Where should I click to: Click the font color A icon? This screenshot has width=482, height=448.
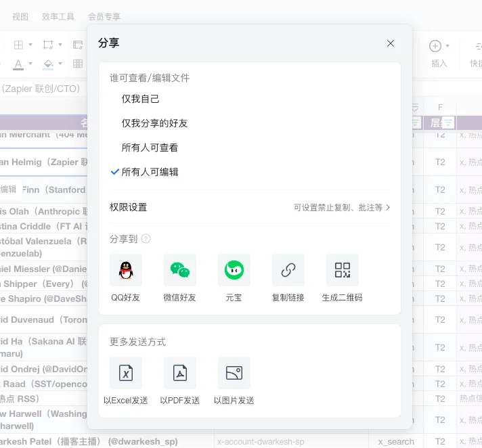coord(18,64)
